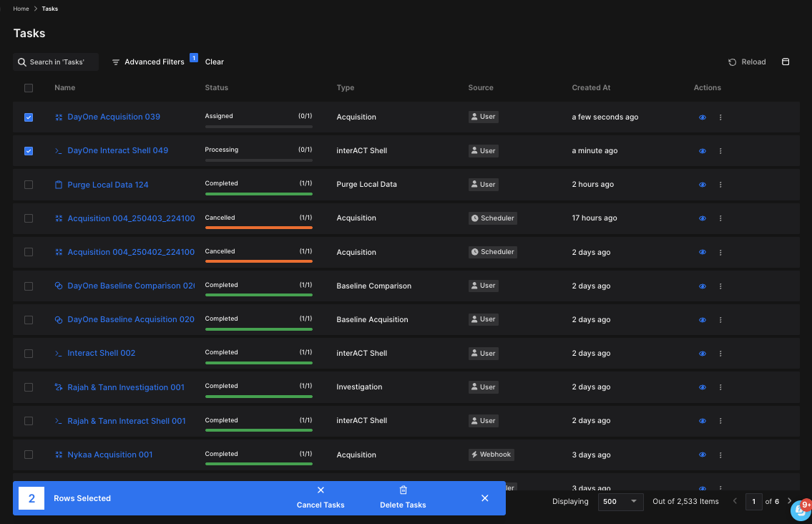Image resolution: width=812 pixels, height=524 pixels.
Task: Open Rajah & Tann Investigation 001 task
Action: 126,387
